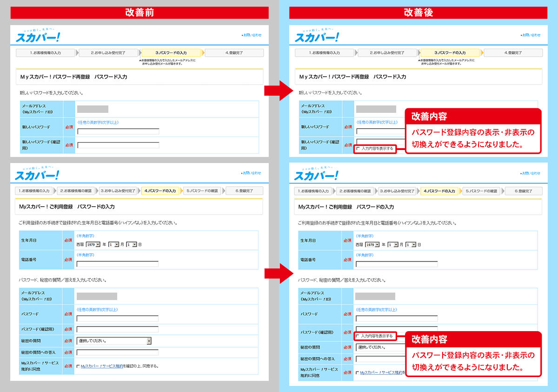Screen dimensions: 558x392
Task: Click スカパー! logo in 改善前 パスワード再登録 page
Action: pyautogui.click(x=38, y=36)
